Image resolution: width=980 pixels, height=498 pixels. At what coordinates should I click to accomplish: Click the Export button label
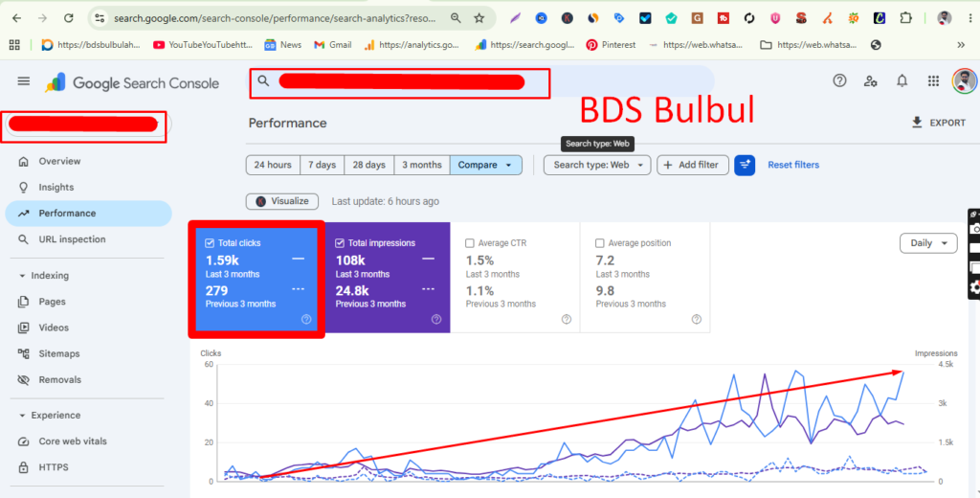tap(947, 123)
